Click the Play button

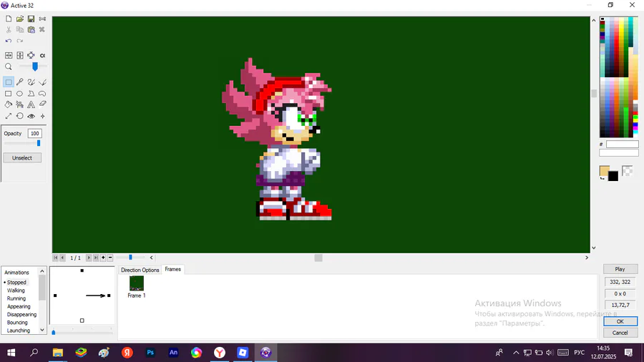click(620, 269)
